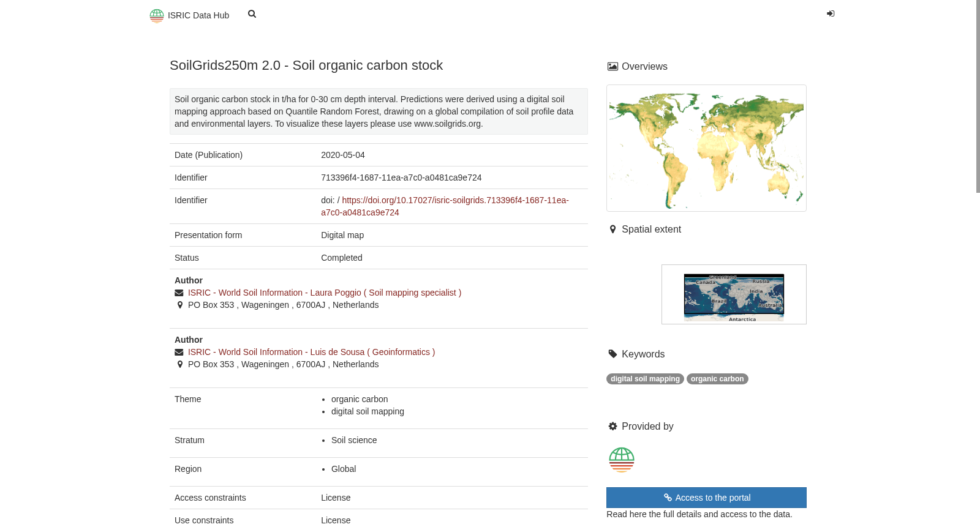Viewport: 980px width, 527px height.
Task: Click map pin beside Luis de Sousa's address
Action: pos(179,364)
